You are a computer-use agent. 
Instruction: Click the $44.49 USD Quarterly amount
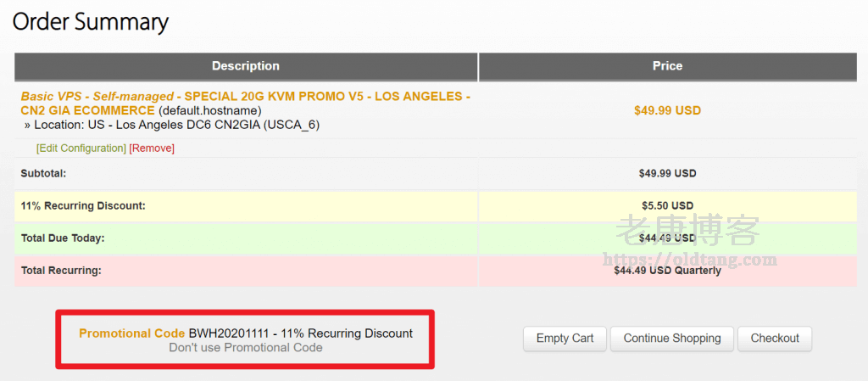pos(667,271)
